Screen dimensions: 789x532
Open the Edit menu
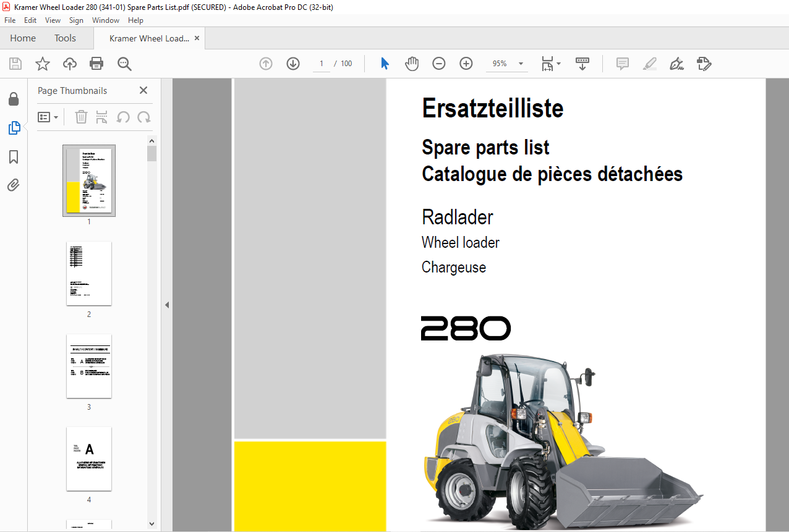30,20
